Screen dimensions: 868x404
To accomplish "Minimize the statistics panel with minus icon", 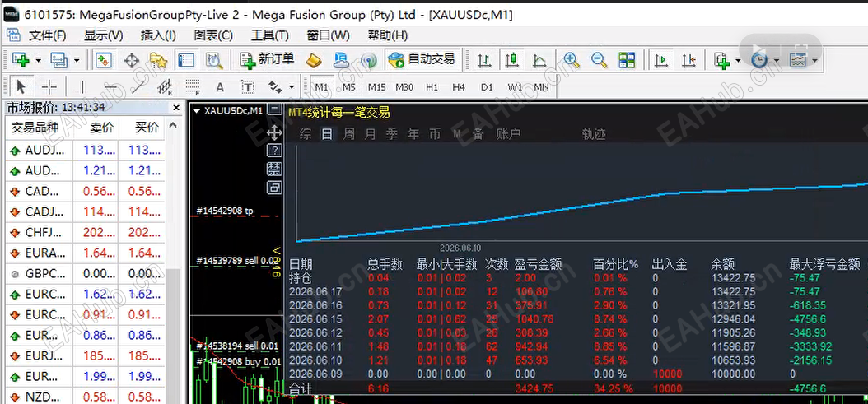I will coord(274,110).
